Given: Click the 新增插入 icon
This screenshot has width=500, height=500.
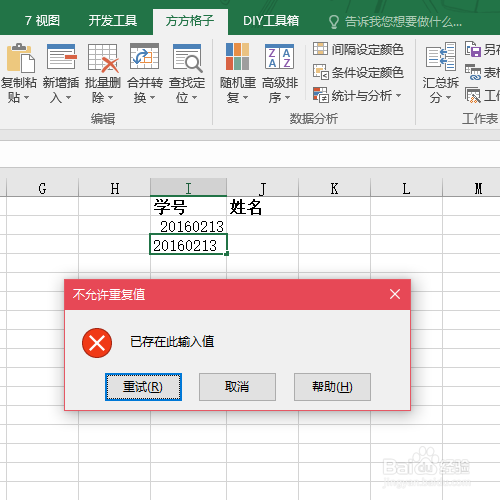Looking at the screenshot, I should 61,58.
